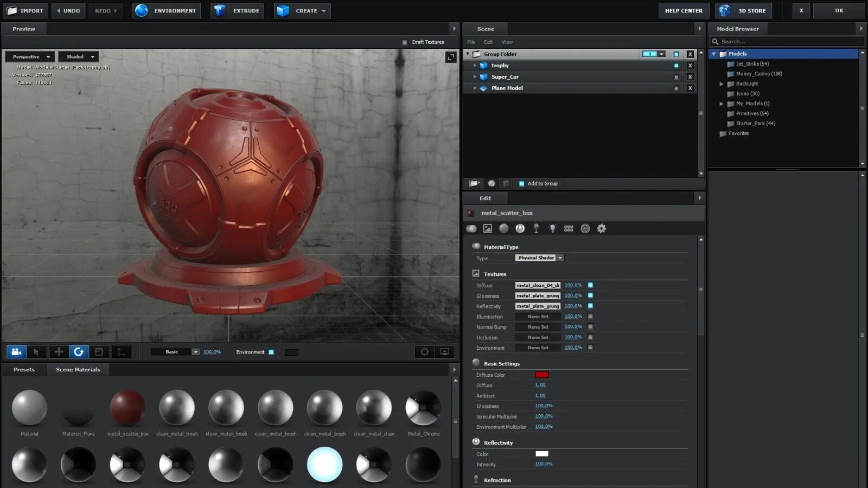Enable the Normal Bump texture checkbox
868x488 pixels.
pyautogui.click(x=590, y=327)
